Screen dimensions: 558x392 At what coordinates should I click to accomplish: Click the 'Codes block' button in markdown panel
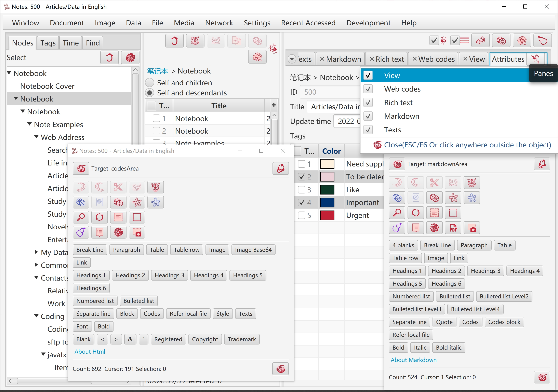pyautogui.click(x=504, y=322)
